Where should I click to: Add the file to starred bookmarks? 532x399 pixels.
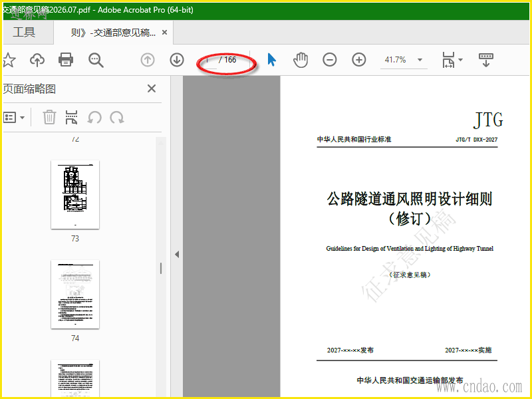pyautogui.click(x=9, y=60)
